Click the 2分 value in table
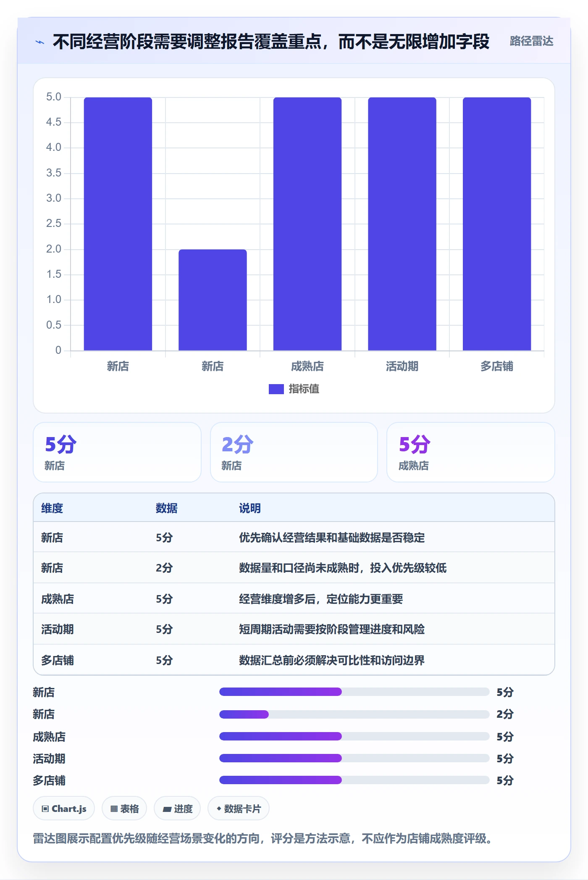 coord(164,568)
